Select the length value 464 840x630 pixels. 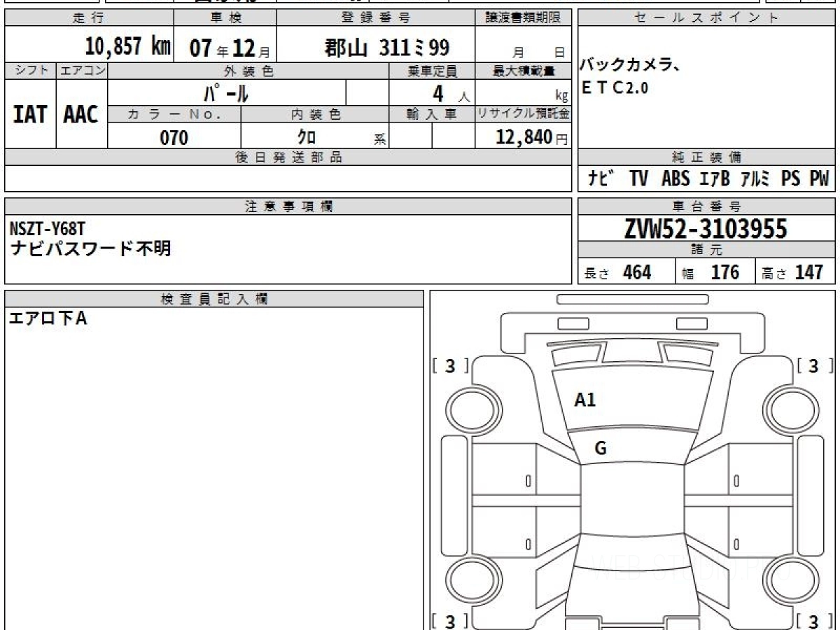coord(637,272)
